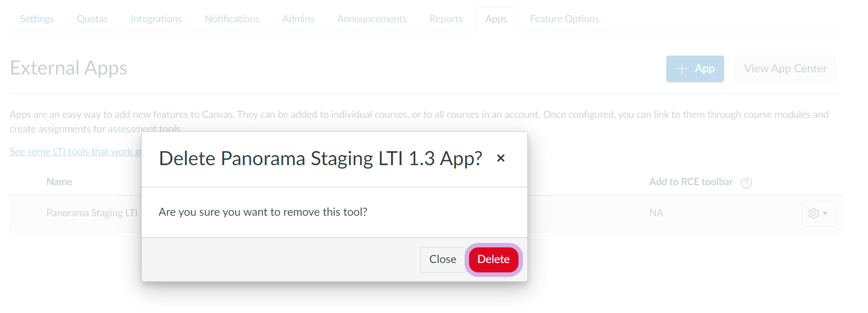Go to the Notifications tab
This screenshot has height=313, width=868.
(232, 19)
